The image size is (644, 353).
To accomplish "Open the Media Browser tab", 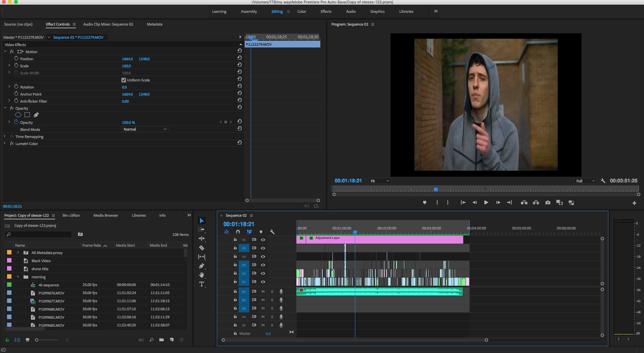I will [x=106, y=215].
